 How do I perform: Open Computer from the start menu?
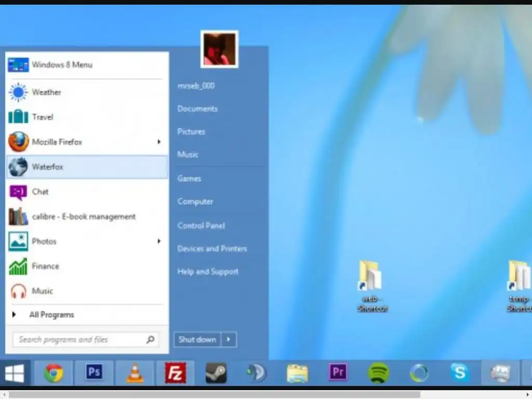tap(195, 202)
